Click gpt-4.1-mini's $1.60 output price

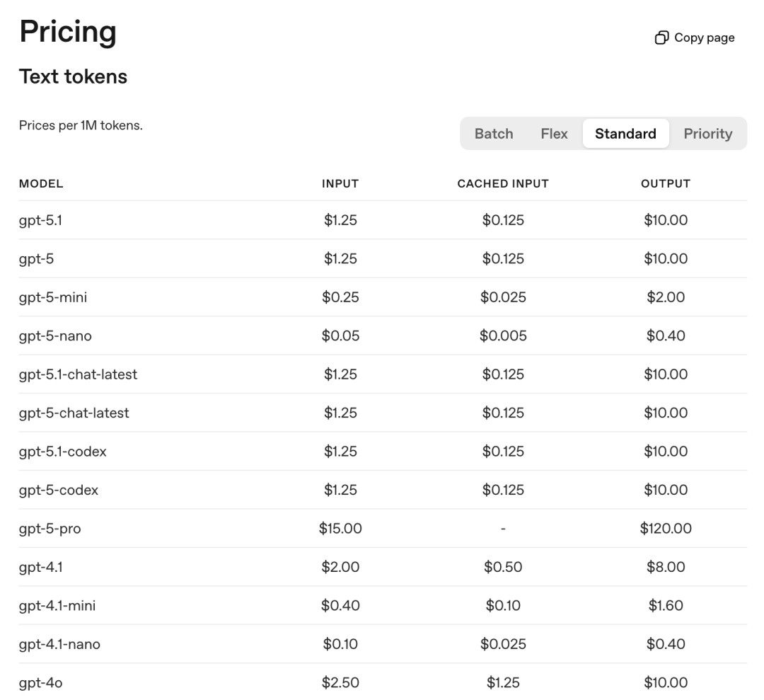666,605
